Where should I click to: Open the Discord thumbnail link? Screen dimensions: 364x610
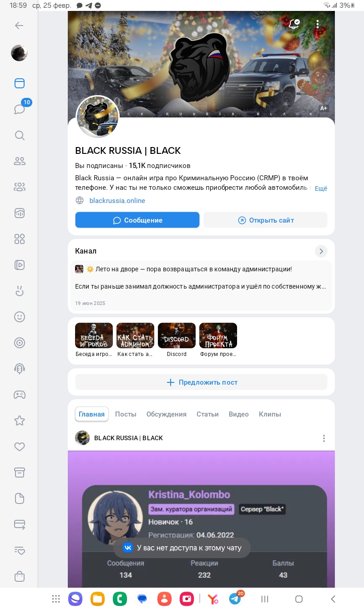pos(177,340)
